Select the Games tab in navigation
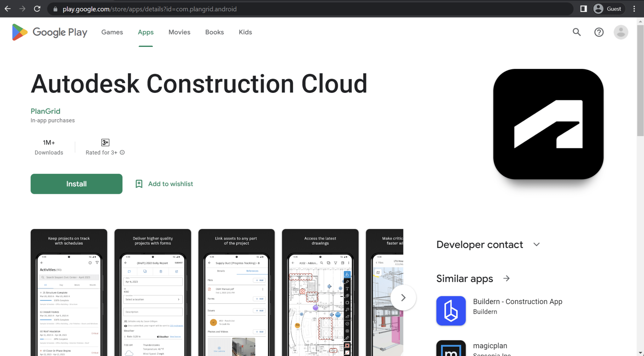Image resolution: width=644 pixels, height=356 pixels. tap(112, 32)
